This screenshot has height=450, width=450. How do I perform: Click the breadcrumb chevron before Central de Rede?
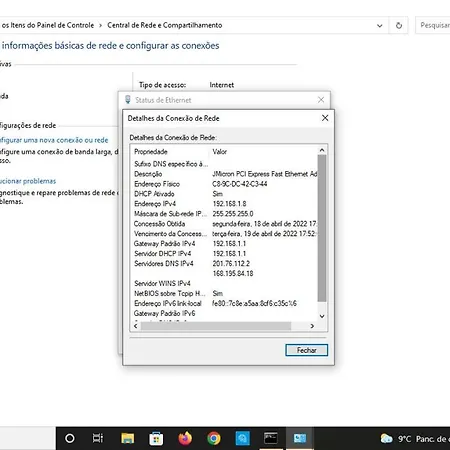100,25
